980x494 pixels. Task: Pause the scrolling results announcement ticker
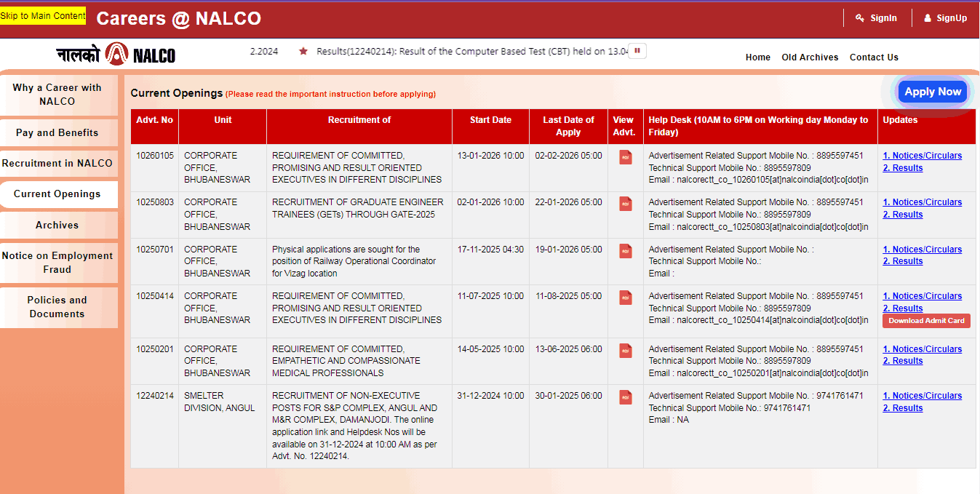(x=637, y=51)
